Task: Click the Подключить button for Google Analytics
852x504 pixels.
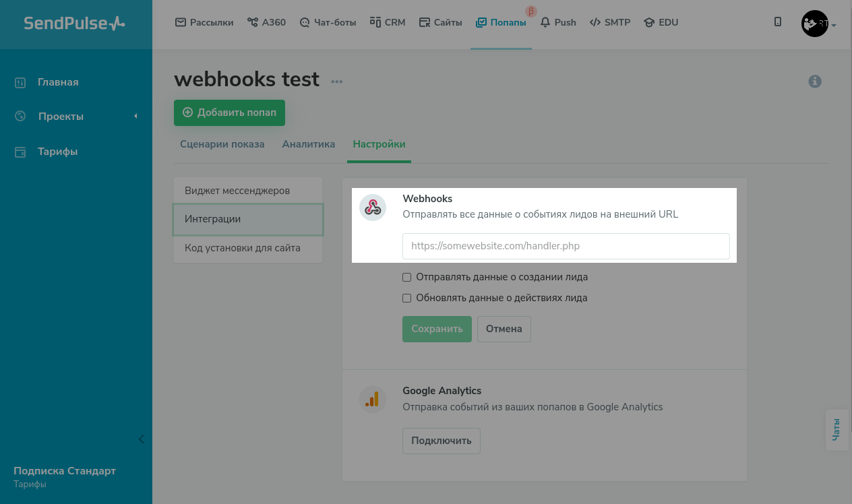Action: pos(441,441)
